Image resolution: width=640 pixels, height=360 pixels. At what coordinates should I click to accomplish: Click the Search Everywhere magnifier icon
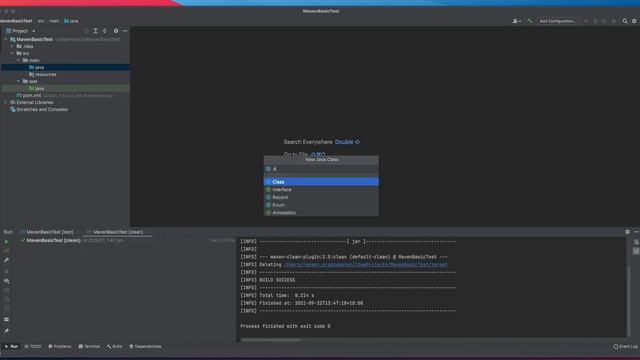pyautogui.click(x=625, y=21)
